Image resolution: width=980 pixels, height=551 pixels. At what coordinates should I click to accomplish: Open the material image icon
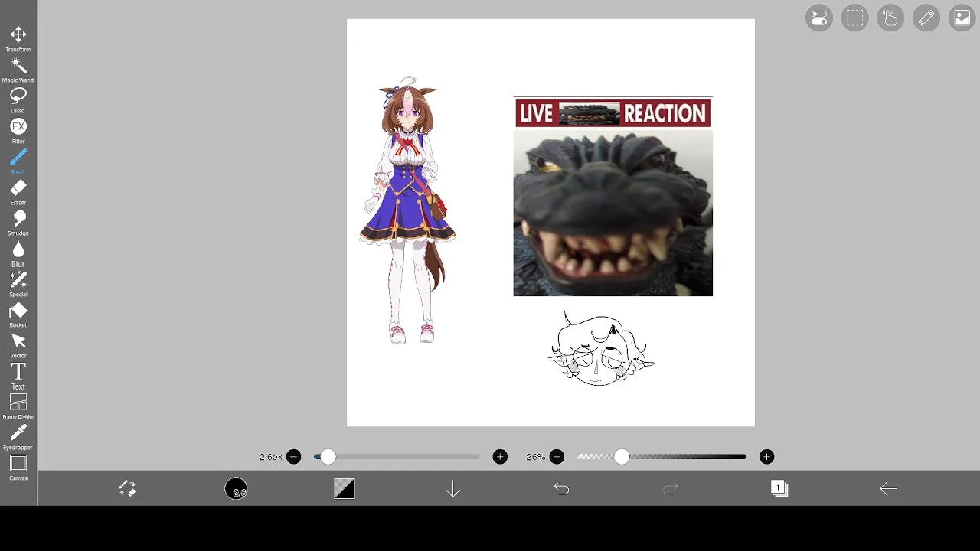(x=962, y=18)
